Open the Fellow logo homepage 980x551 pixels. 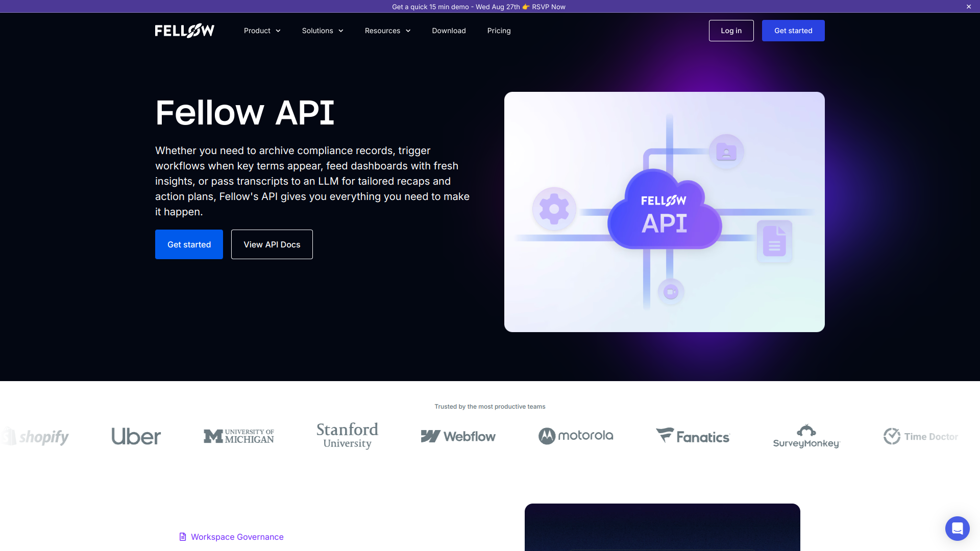click(x=184, y=30)
